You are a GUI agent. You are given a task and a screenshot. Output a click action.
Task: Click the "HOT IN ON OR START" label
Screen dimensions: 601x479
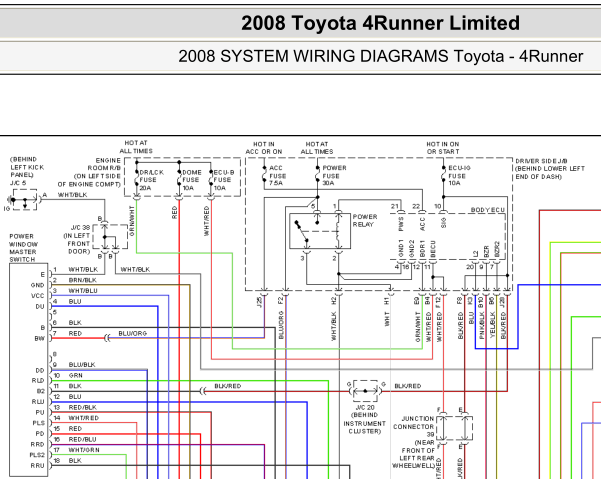pos(443,148)
